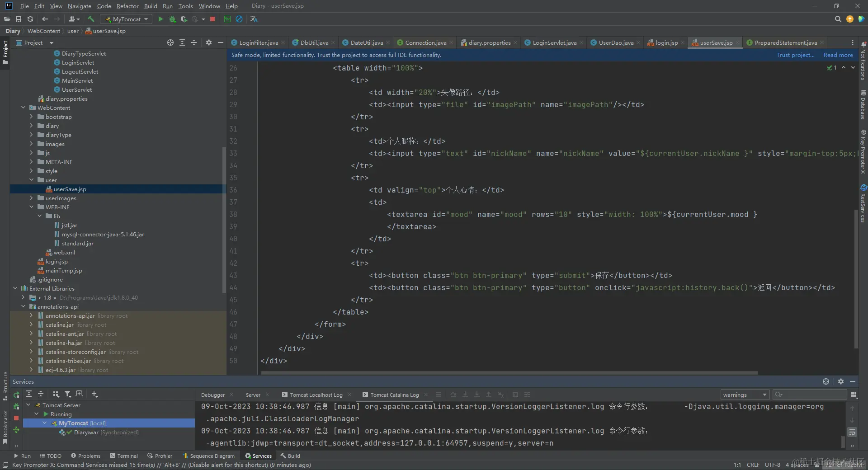Switch to the Tomcat Localhost Log tab

click(316, 395)
